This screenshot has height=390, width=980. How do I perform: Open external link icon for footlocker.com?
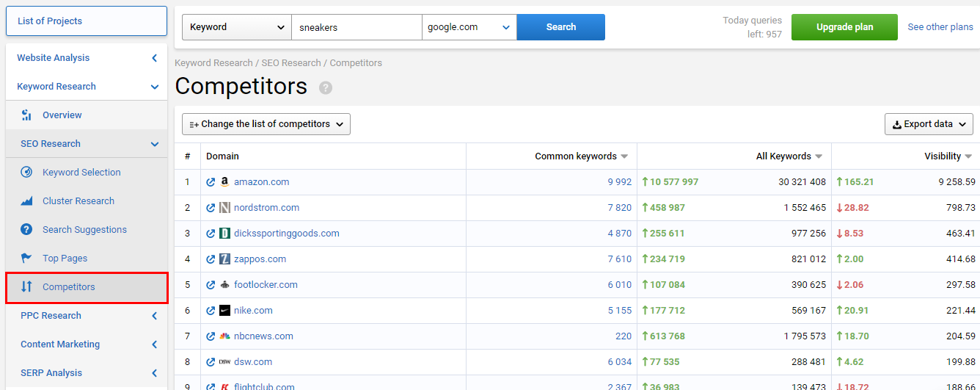(211, 285)
